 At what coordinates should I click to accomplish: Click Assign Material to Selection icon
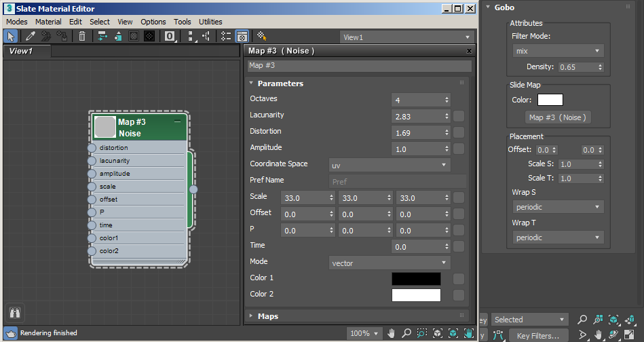point(62,36)
